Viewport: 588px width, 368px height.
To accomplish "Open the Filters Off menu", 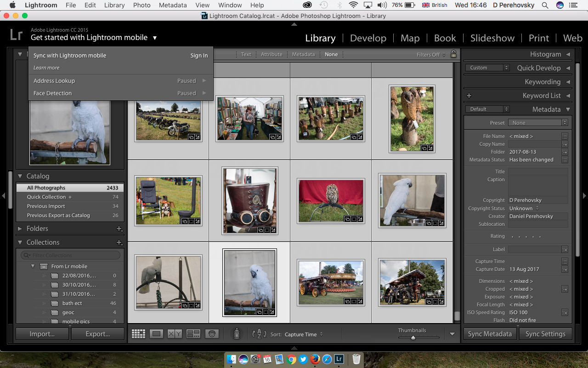I will pos(431,55).
